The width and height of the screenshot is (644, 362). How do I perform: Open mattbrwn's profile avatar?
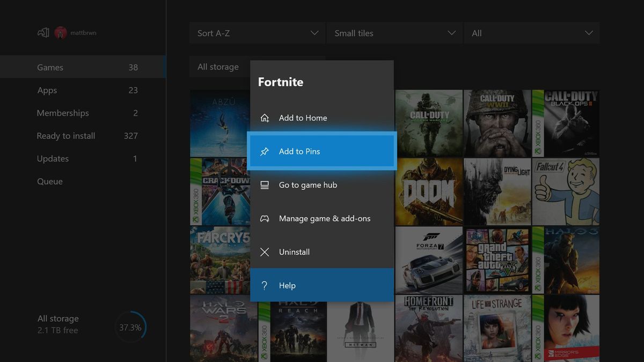[x=60, y=32]
